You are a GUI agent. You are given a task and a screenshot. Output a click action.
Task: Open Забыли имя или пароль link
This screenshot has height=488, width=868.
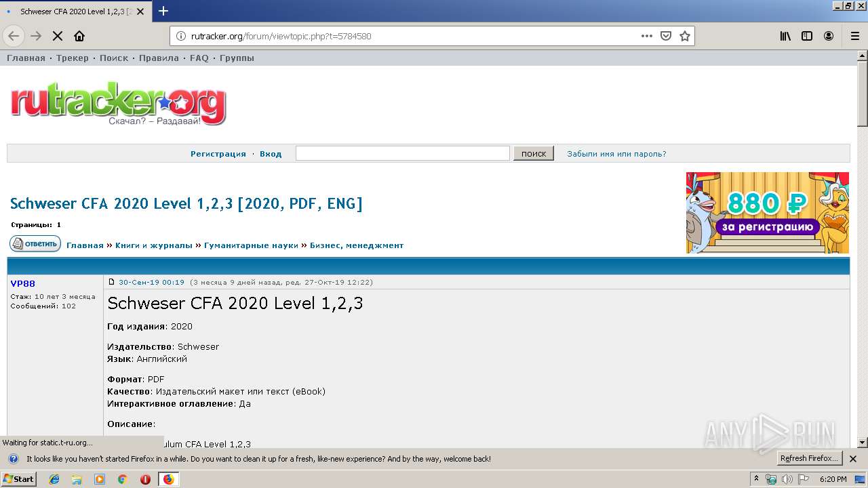click(616, 154)
